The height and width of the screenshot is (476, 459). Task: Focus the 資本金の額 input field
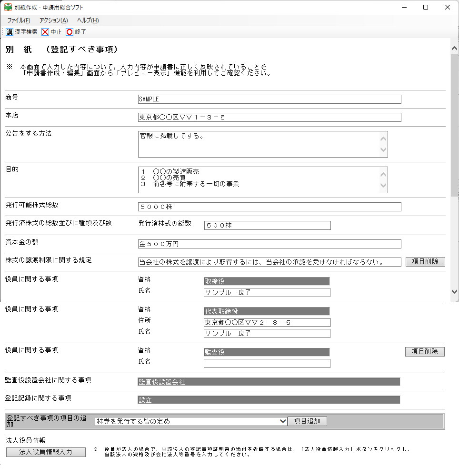coord(269,244)
